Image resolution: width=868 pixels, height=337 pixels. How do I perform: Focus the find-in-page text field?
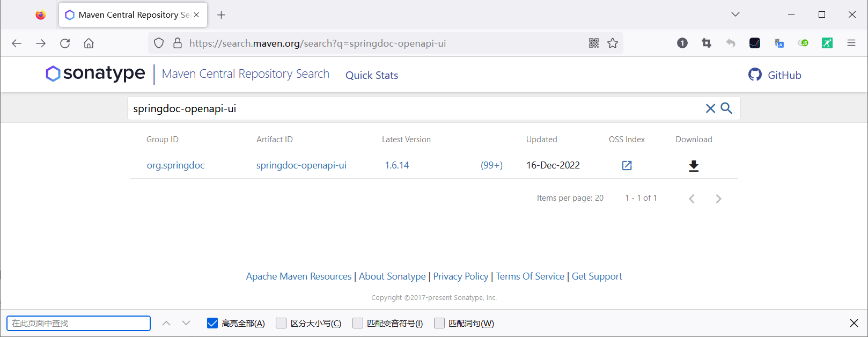pyautogui.click(x=78, y=323)
